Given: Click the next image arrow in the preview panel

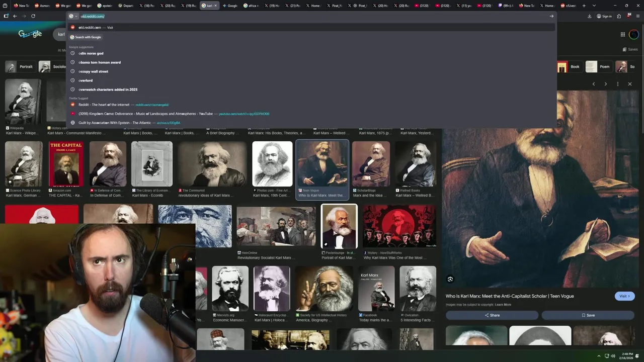Looking at the screenshot, I should click(x=606, y=84).
